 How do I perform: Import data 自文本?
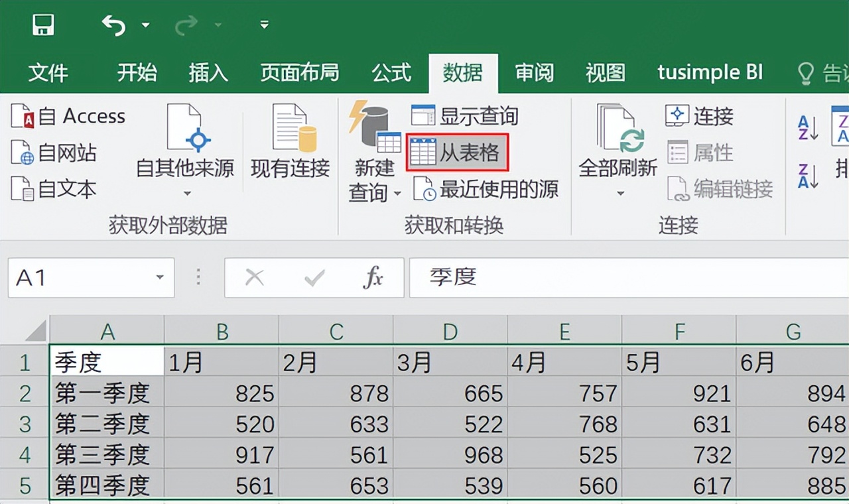point(54,189)
